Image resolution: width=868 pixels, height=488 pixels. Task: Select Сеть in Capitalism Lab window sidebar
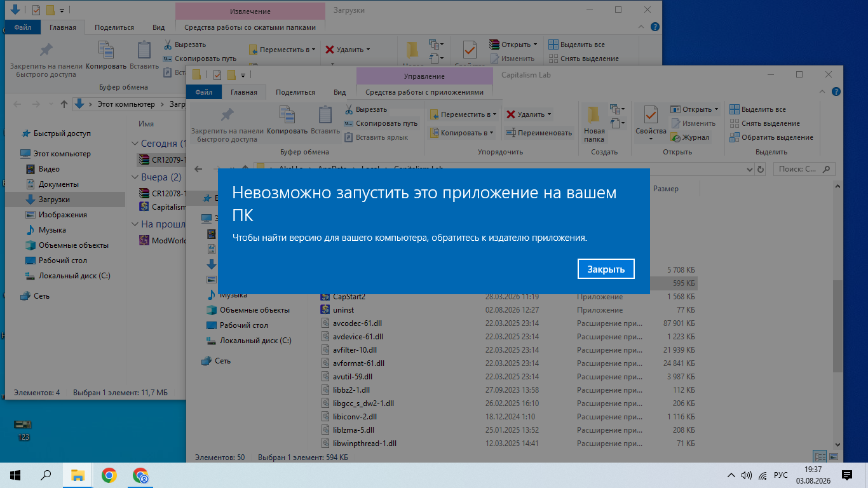(x=222, y=361)
